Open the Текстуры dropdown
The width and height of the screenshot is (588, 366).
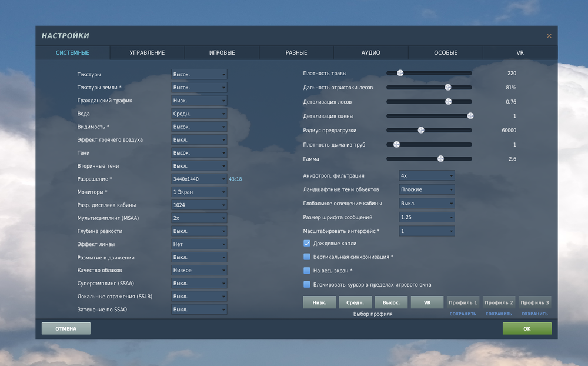(199, 74)
